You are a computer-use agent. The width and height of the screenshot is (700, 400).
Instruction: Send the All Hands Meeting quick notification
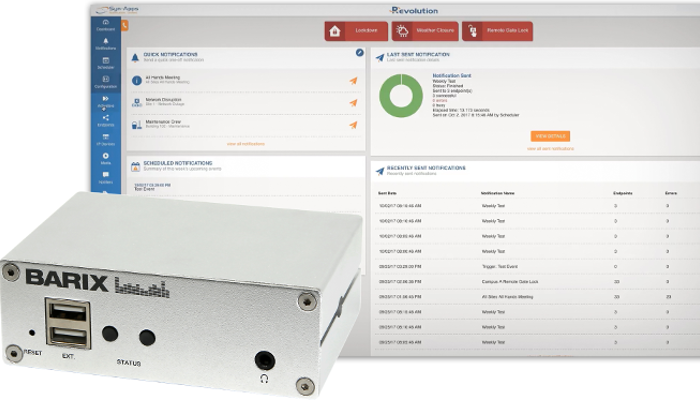353,81
